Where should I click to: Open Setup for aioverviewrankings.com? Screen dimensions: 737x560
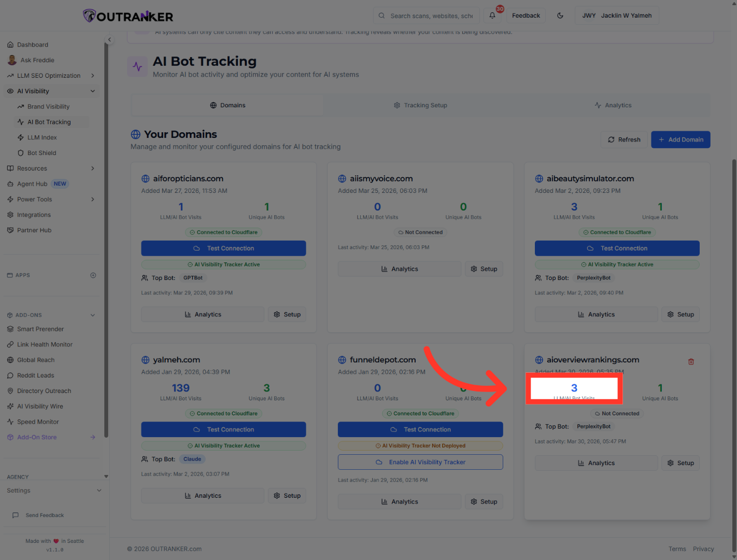681,464
